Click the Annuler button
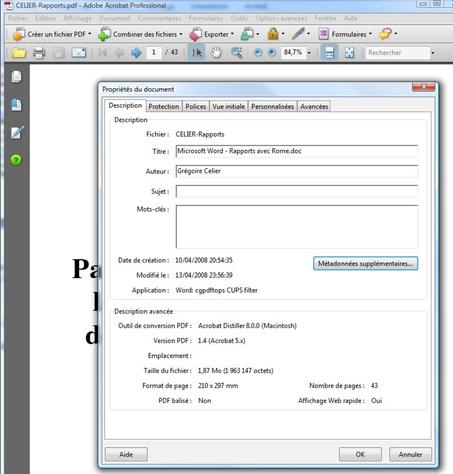This screenshot has width=453, height=474. pyautogui.click(x=410, y=454)
